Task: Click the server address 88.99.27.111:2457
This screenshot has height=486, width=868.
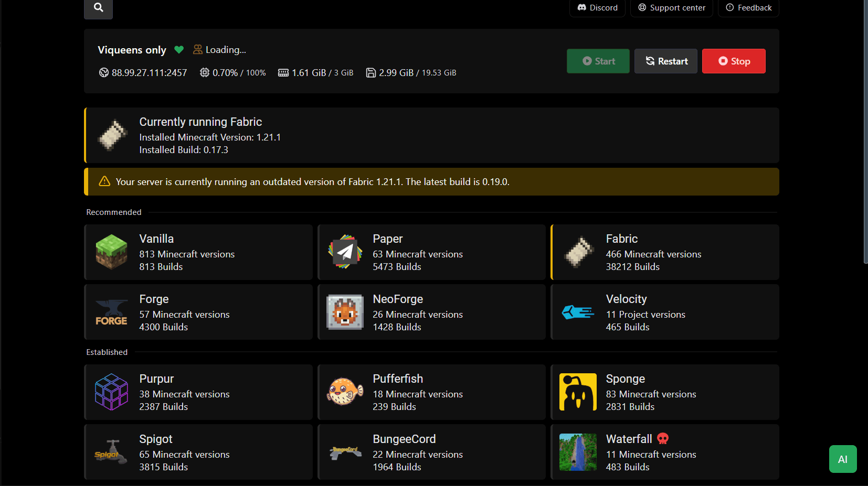Action: [149, 72]
